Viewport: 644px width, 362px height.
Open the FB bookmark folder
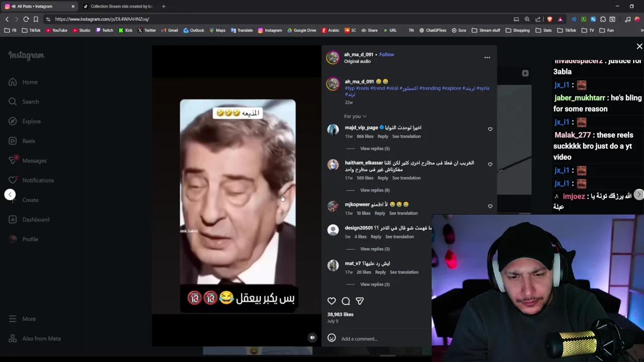coord(11,30)
